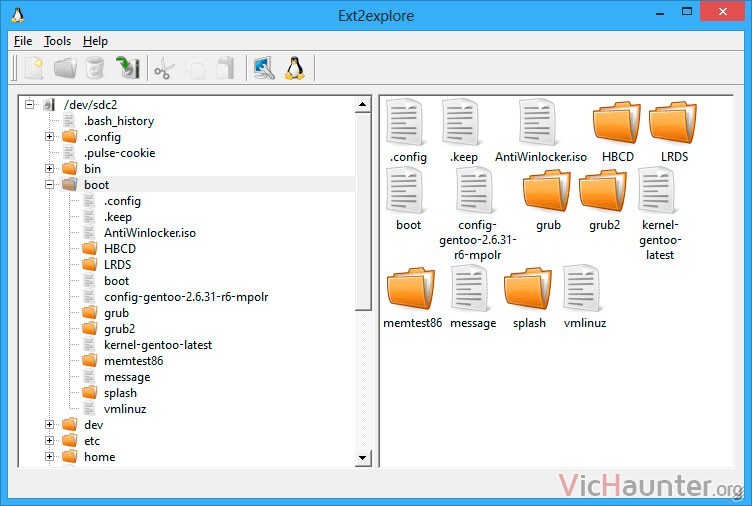Select config-gentoo-2.6.31-r6-mpolr in the tree
The image size is (752, 506).
pos(186,296)
